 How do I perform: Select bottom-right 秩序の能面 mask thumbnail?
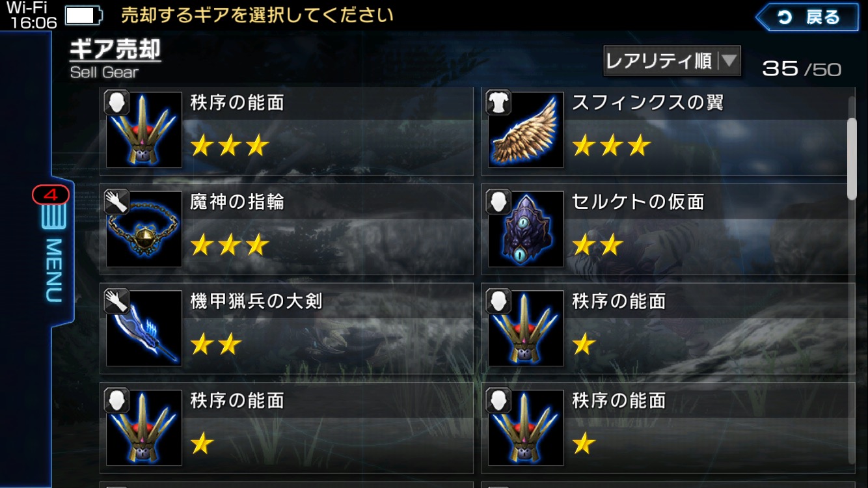526,427
